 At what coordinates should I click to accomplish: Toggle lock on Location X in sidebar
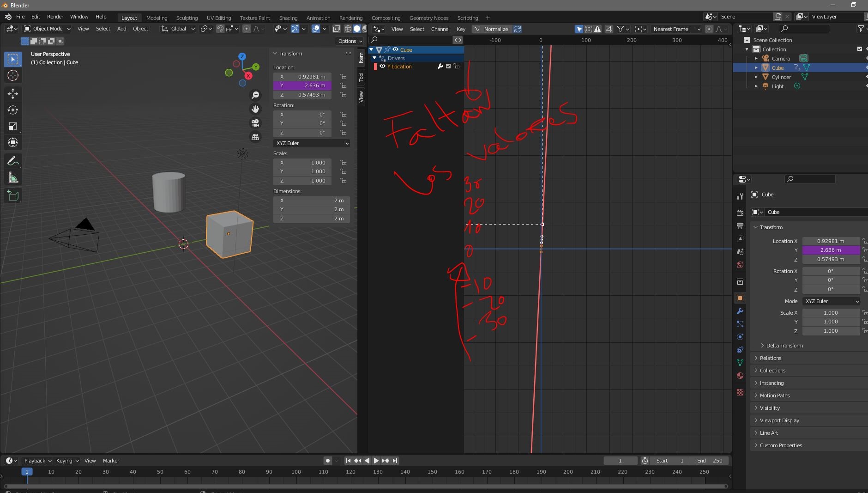click(x=343, y=77)
